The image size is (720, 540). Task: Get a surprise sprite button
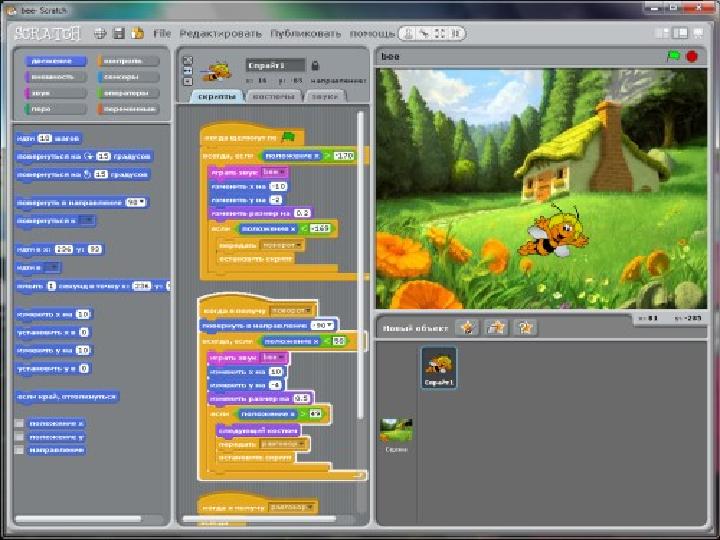pyautogui.click(x=525, y=327)
